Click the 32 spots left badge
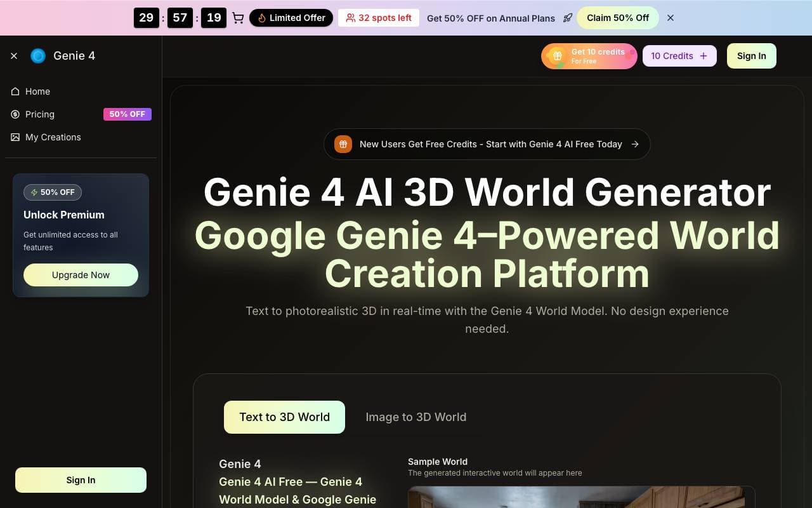The image size is (812, 508). [x=379, y=18]
